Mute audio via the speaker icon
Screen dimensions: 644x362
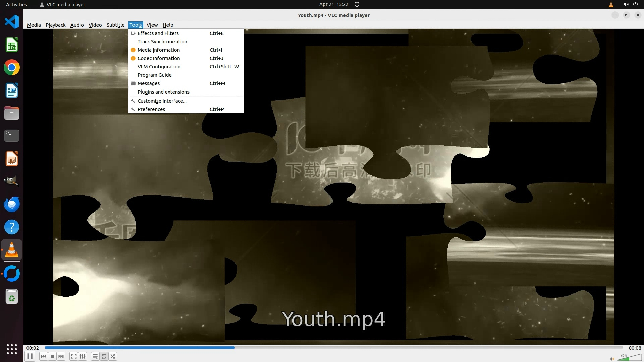click(612, 359)
